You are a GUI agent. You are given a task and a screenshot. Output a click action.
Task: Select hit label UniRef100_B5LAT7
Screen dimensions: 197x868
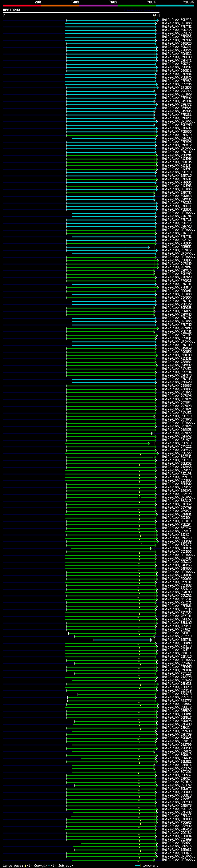[177, 789]
